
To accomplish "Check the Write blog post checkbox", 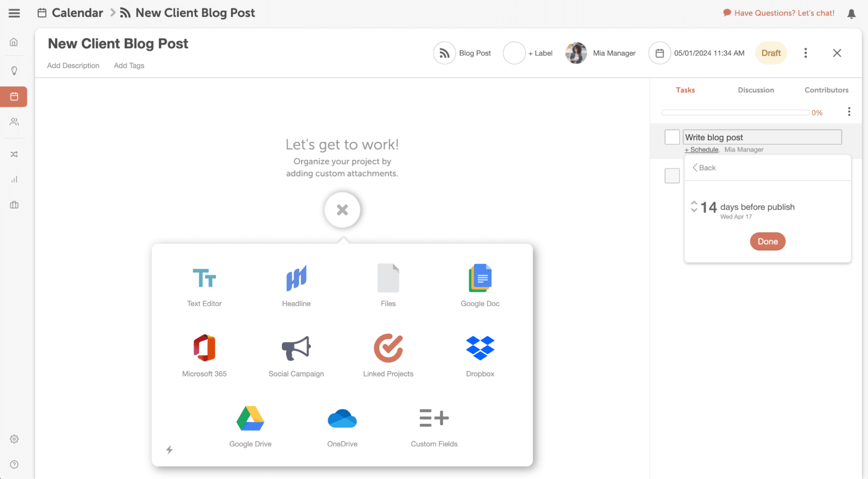I will coord(672,137).
